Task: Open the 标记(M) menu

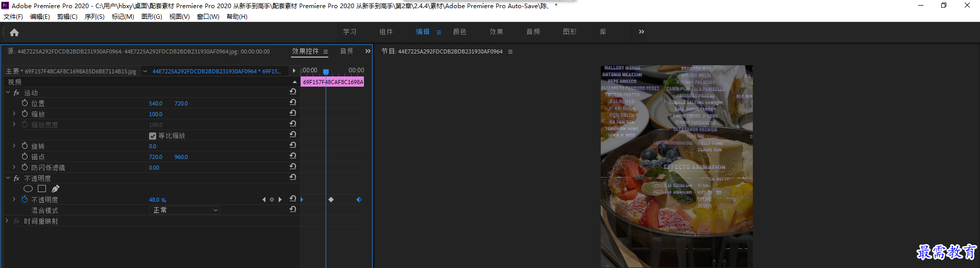Action: click(123, 17)
